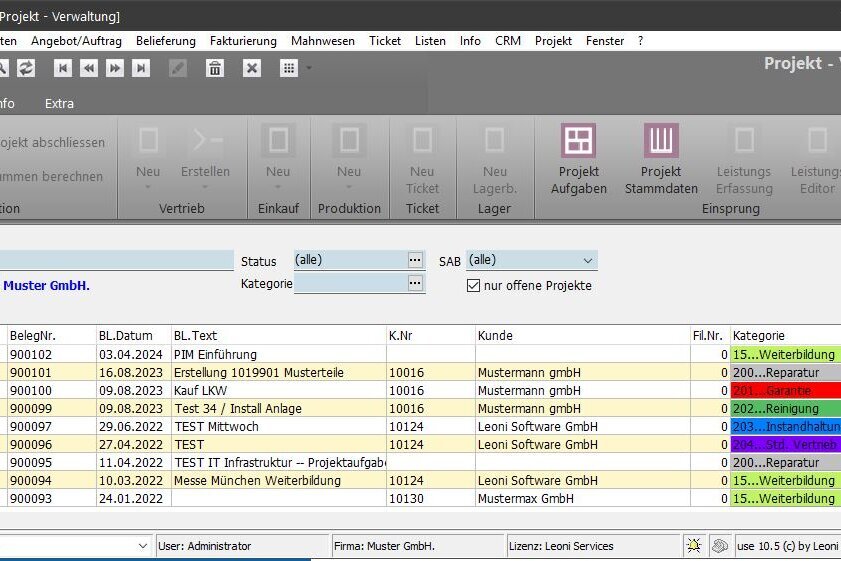The height and width of the screenshot is (561, 841).
Task: Select the red Garantie category cell
Action: pyautogui.click(x=785, y=391)
